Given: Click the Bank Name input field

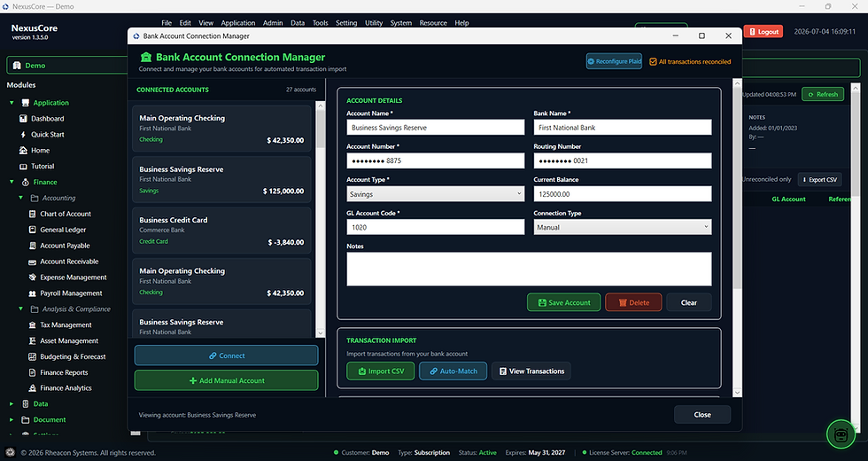Looking at the screenshot, I should pyautogui.click(x=622, y=128).
